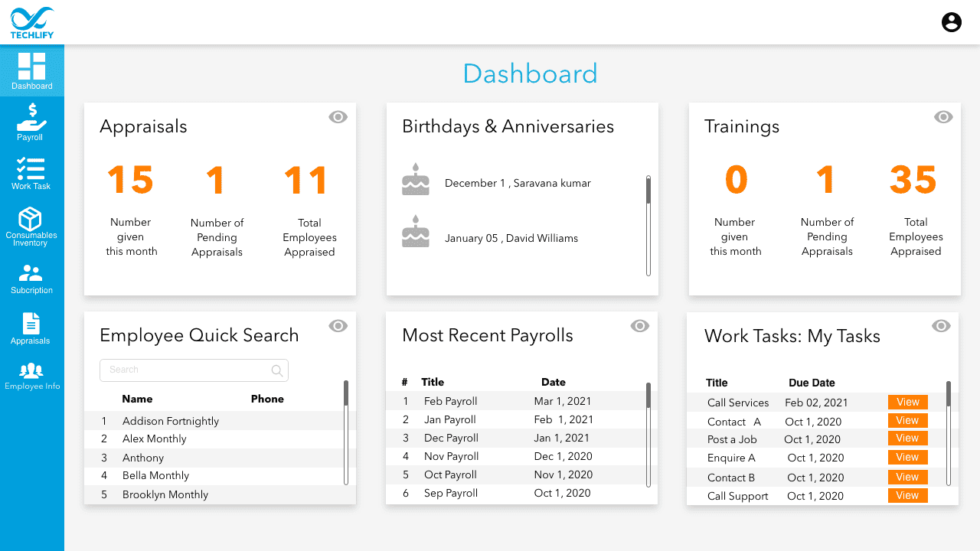The height and width of the screenshot is (551, 980).
Task: Click the Name column header
Action: [x=137, y=399]
